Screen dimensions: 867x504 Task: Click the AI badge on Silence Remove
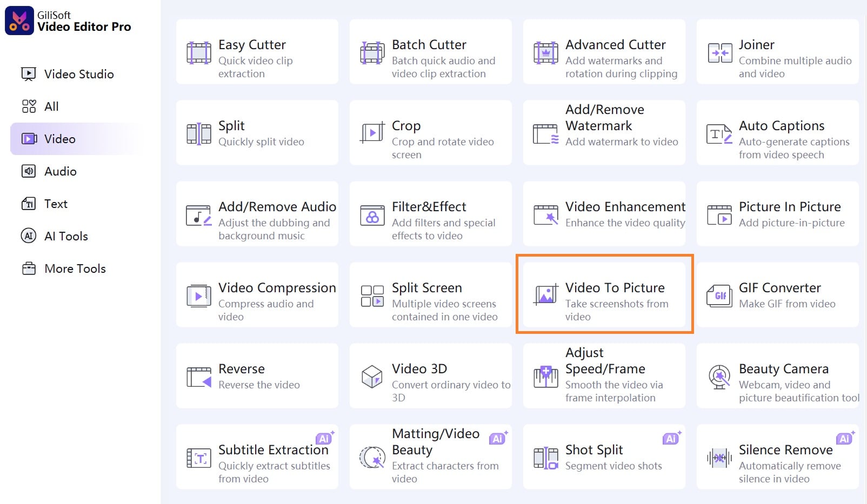coord(845,438)
